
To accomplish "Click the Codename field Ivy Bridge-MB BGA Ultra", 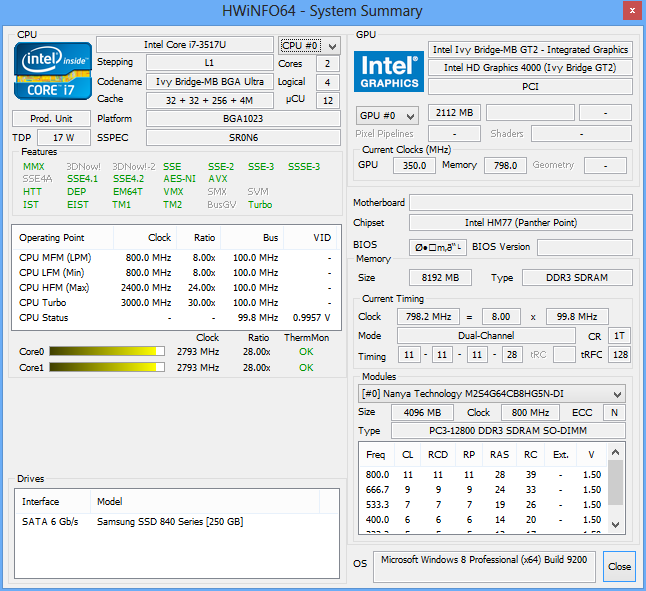I will pos(210,82).
